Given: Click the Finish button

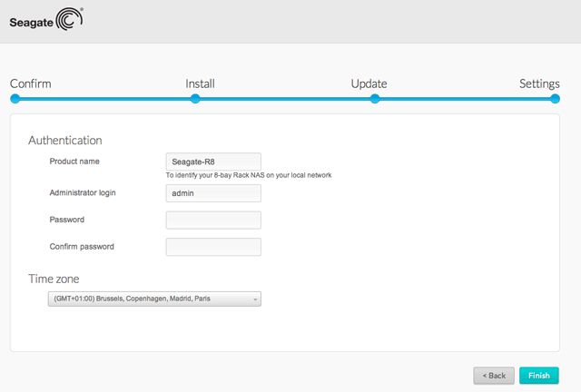Looking at the screenshot, I should pos(539,375).
